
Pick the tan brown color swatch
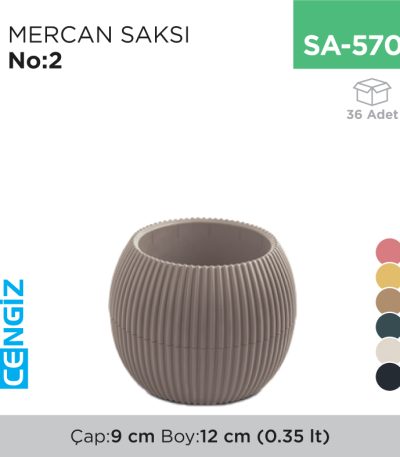pos(389,301)
